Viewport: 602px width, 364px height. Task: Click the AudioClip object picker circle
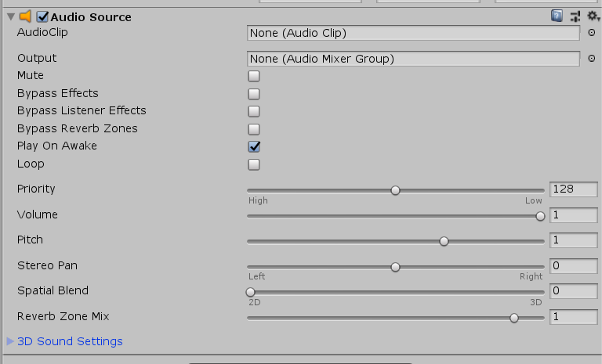pos(592,33)
